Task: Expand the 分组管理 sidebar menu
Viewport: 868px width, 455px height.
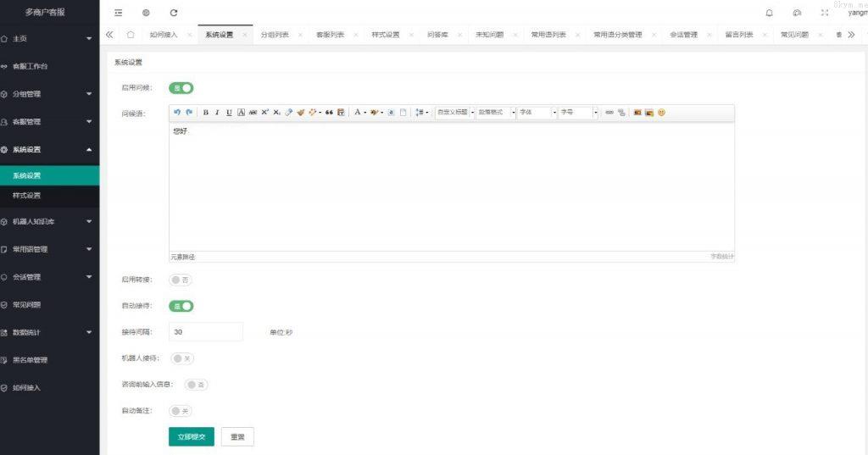Action: pyautogui.click(x=49, y=94)
